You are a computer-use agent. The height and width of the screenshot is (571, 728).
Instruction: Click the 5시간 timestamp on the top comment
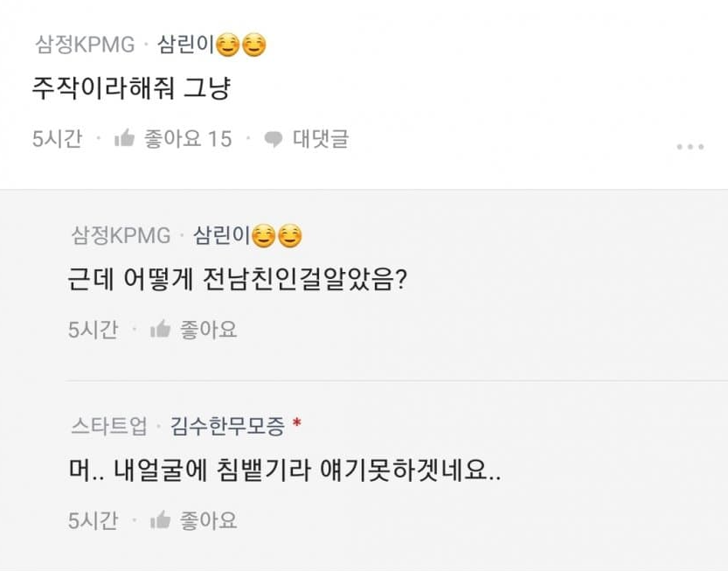click(57, 138)
